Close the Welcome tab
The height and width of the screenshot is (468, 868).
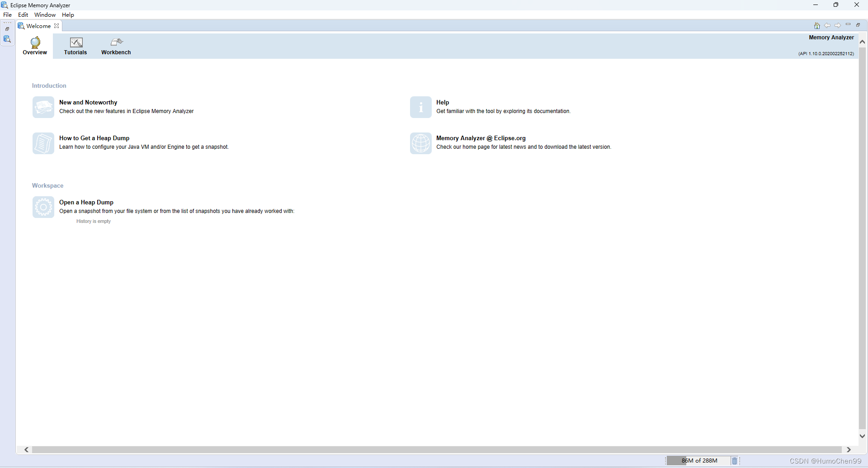(x=57, y=26)
